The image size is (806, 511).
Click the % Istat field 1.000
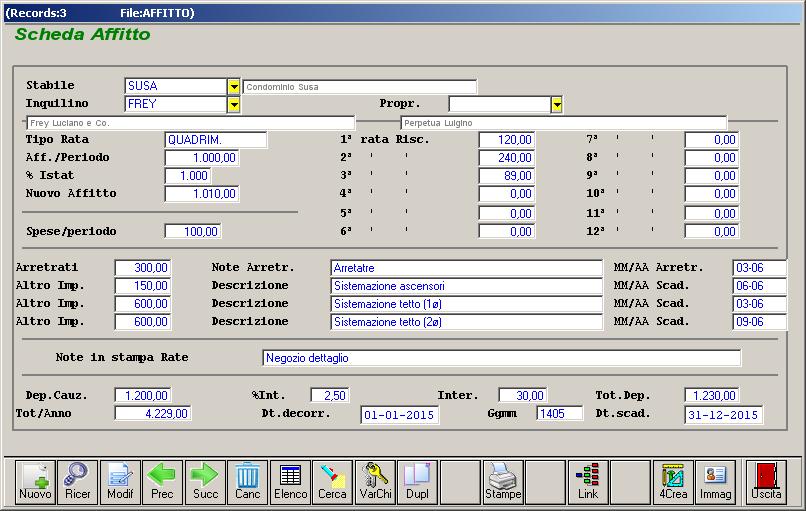point(188,176)
